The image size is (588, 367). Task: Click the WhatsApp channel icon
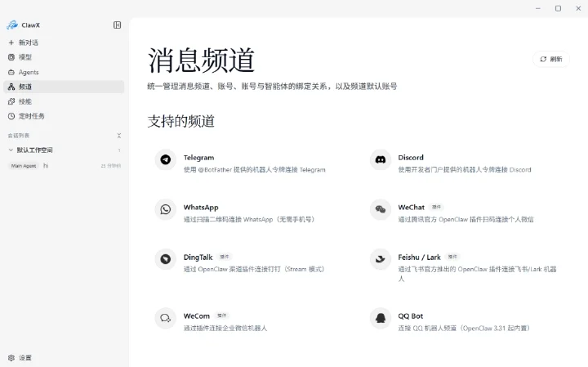tap(165, 209)
